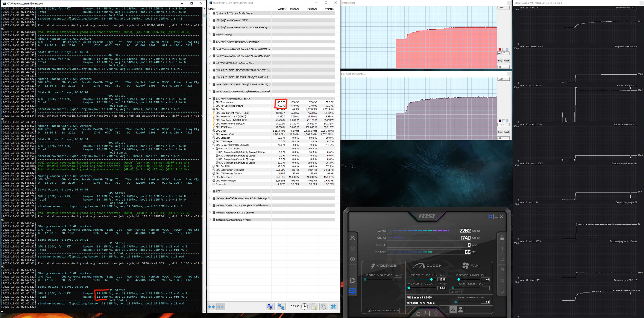The height and width of the screenshot is (318, 644).
Task: Click the HWiNFO reset clock icon
Action: point(304,306)
